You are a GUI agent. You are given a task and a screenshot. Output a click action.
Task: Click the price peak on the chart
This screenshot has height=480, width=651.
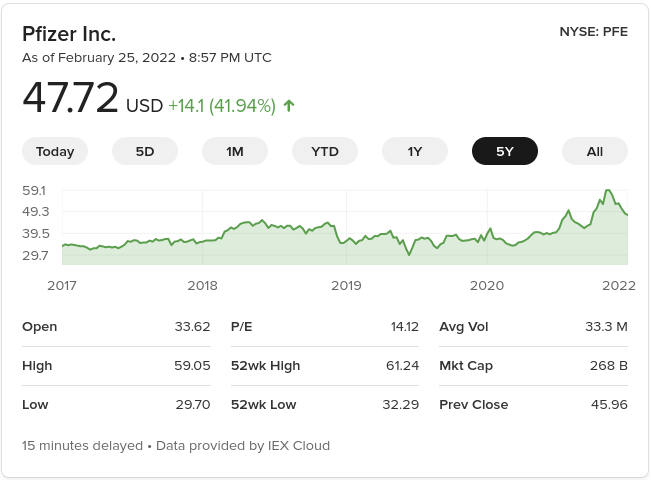608,190
